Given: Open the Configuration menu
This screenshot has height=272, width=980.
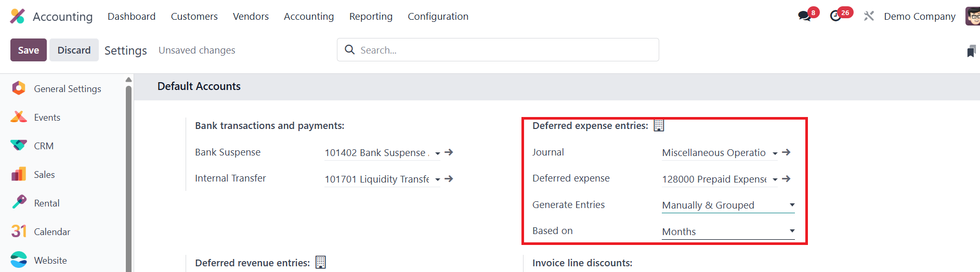Looking at the screenshot, I should 438,17.
